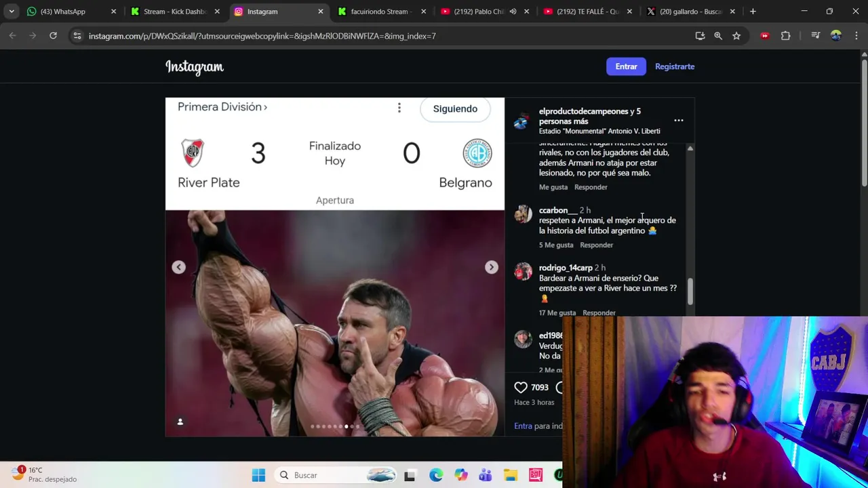Open File Explorer from taskbar

coord(511,475)
